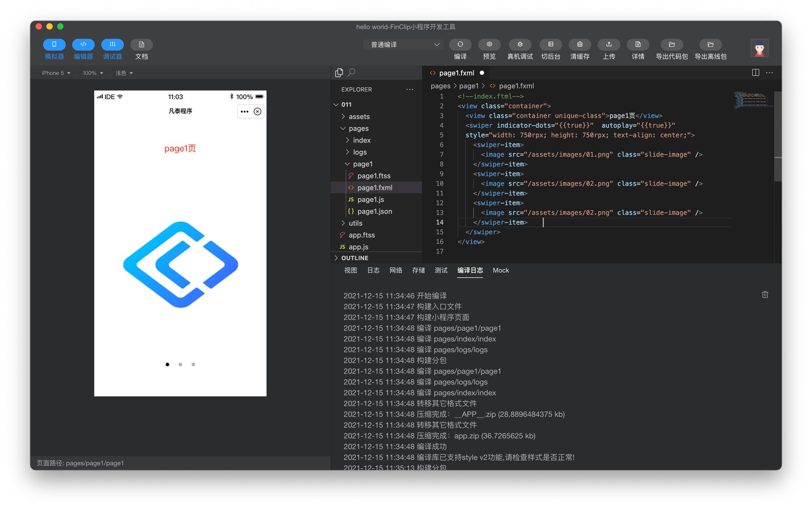Toggle the editor (编辑器) panel
The image size is (812, 510).
(x=83, y=44)
